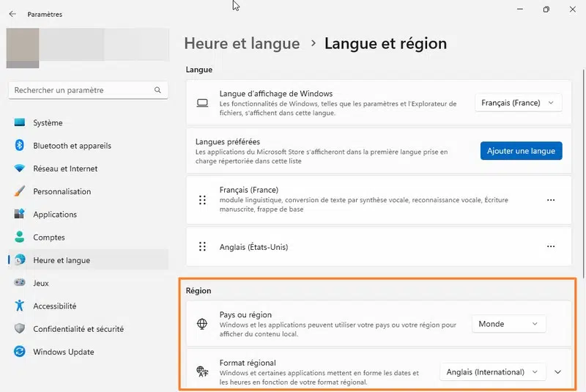
Task: Open Accessibilité settings
Action: (88, 306)
